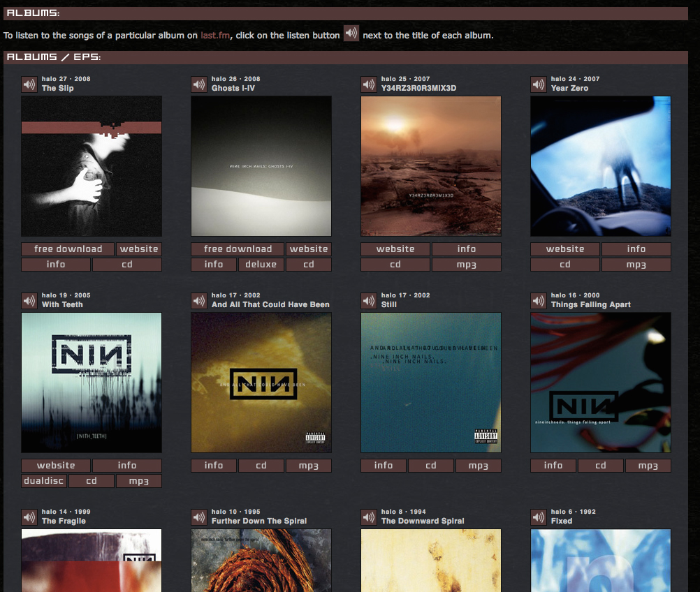Hit the speaker icon next to Year Zero
Image resolution: width=700 pixels, height=592 pixels.
pos(538,84)
